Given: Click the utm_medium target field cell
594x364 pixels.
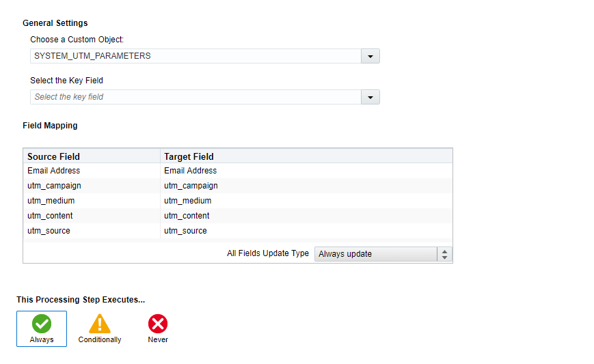Looking at the screenshot, I should 306,201.
